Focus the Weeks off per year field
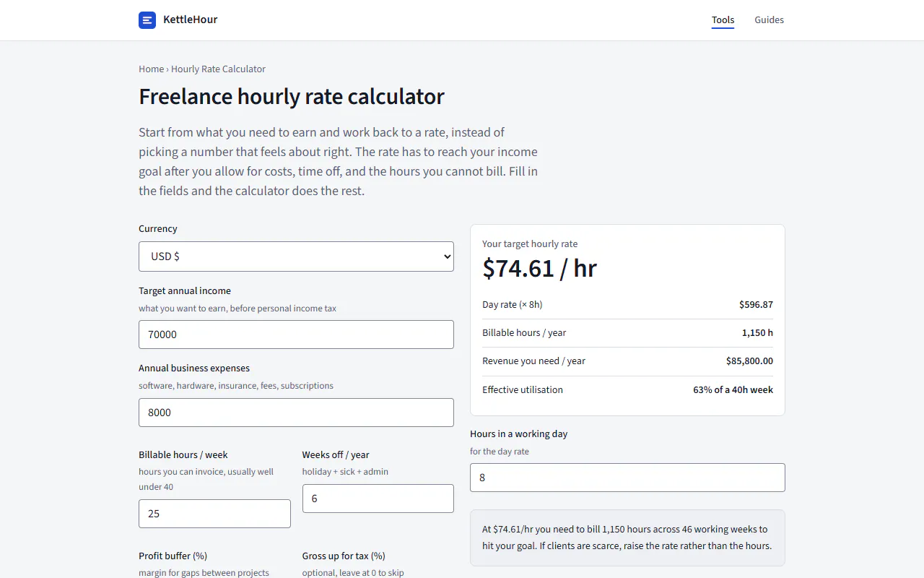This screenshot has height=578, width=924. click(x=378, y=499)
